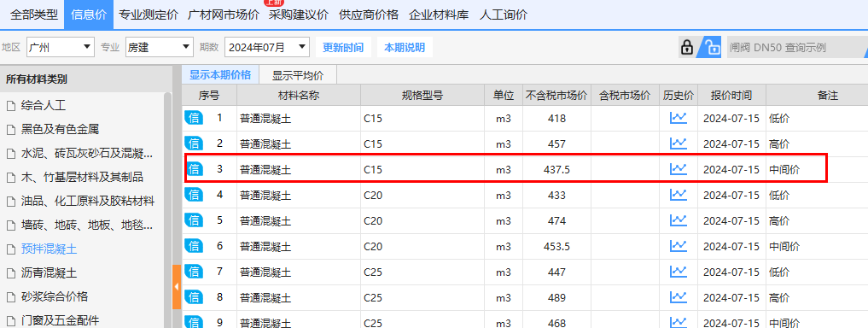Open history price chart for row 2

pyautogui.click(x=679, y=143)
